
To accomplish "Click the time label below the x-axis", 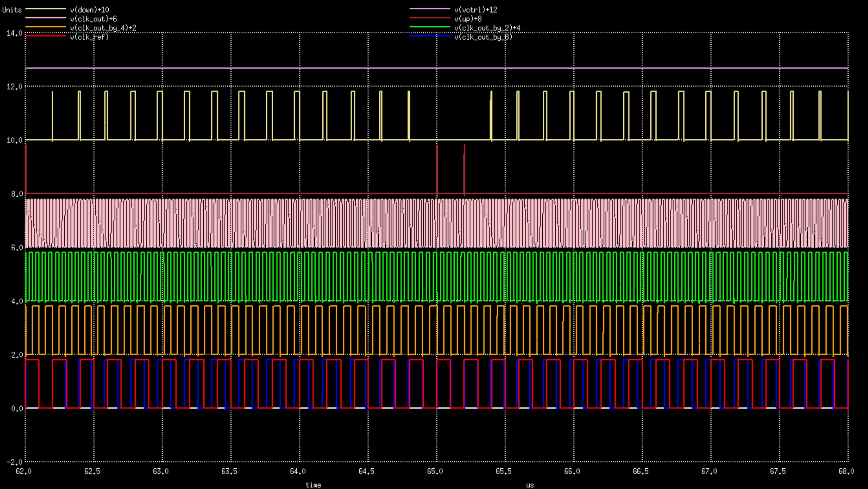I will click(313, 485).
